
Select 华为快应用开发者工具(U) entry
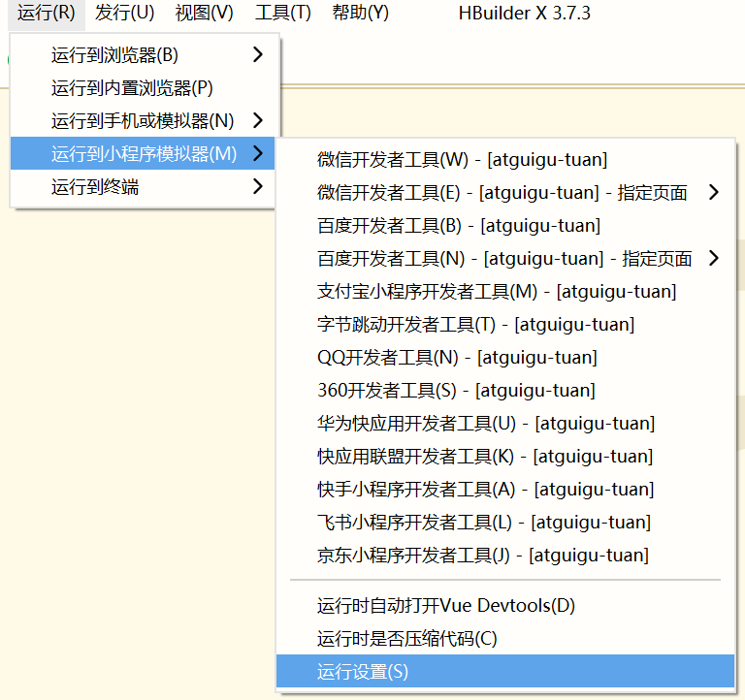[x=486, y=424]
